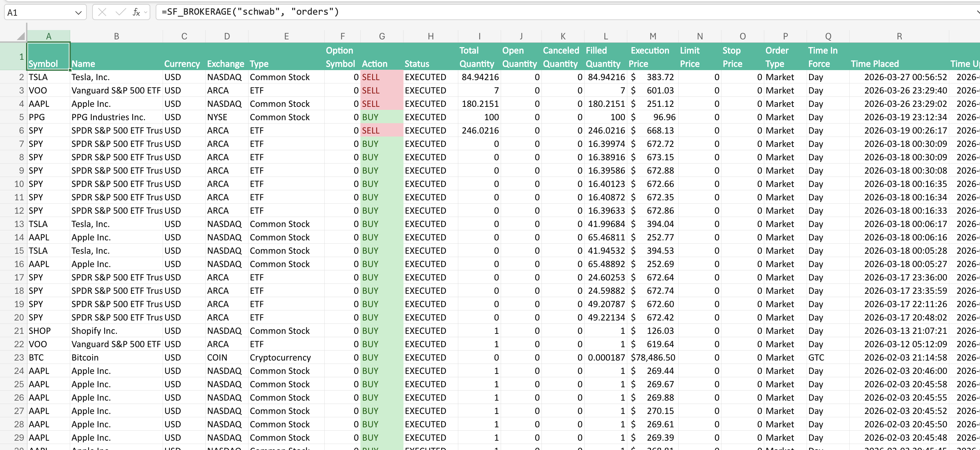
Task: Click the 2026-03-27 00:56:52 time placed cell
Action: tap(899, 77)
